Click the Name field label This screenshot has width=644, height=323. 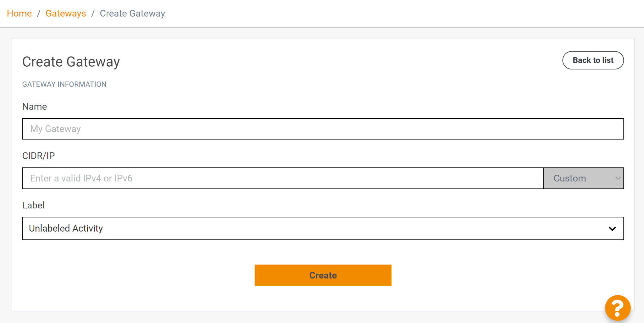pos(35,107)
